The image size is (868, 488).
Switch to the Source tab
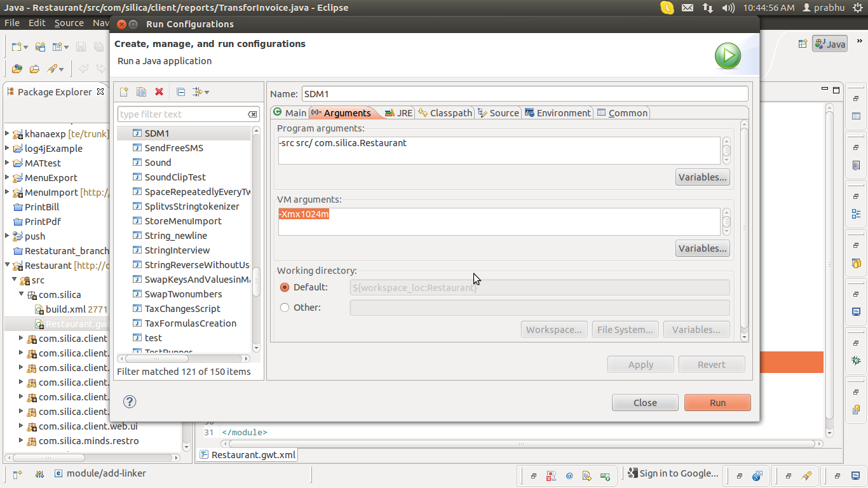[498, 112]
